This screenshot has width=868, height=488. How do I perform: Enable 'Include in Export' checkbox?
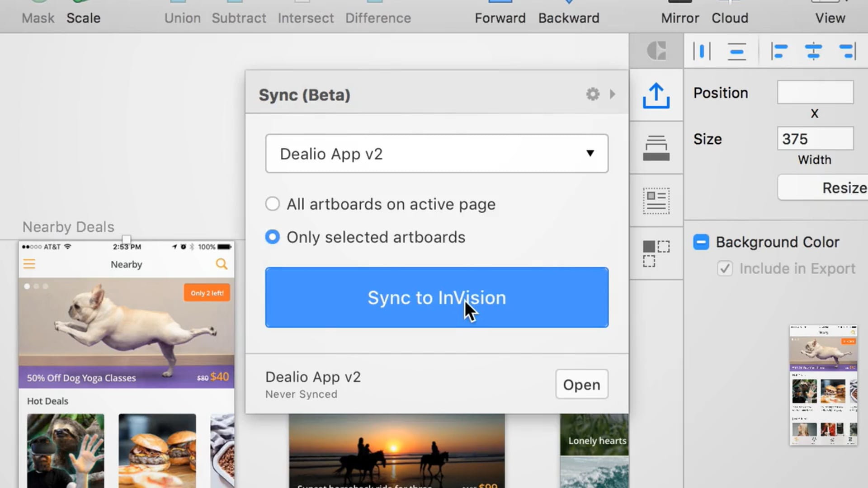pos(724,269)
